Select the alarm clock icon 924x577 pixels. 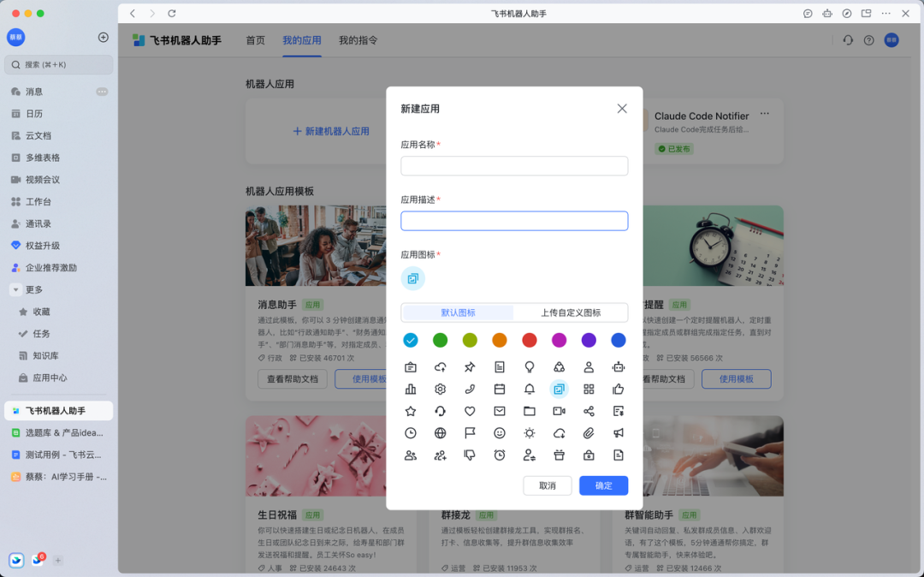click(500, 455)
